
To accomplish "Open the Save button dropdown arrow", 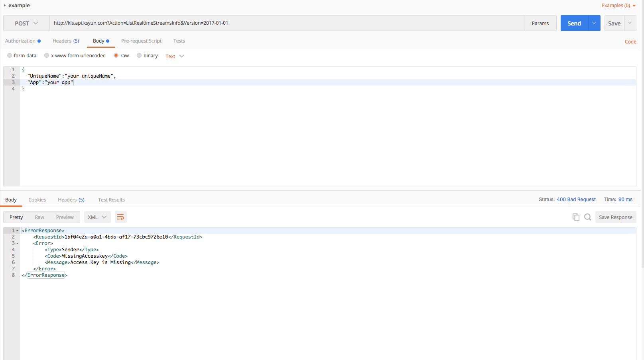I will [x=630, y=23].
